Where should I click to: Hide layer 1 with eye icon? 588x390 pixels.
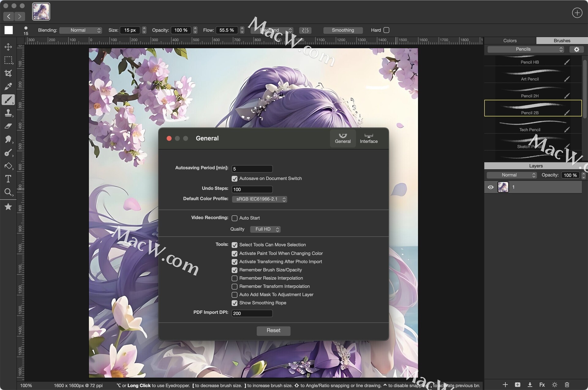click(x=491, y=187)
